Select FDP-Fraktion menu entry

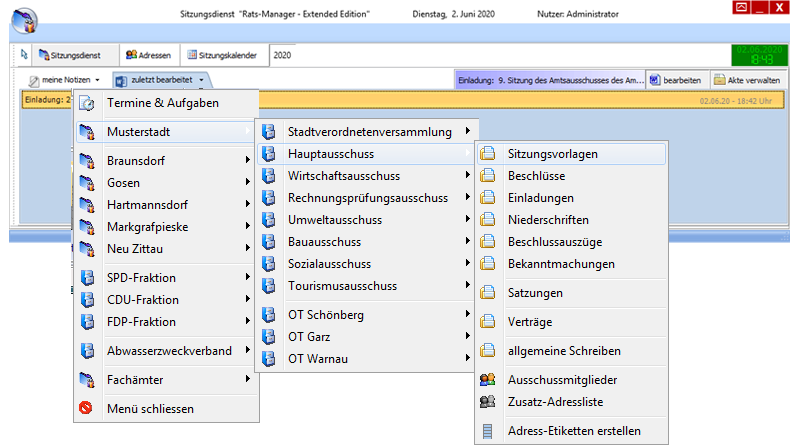click(167, 322)
